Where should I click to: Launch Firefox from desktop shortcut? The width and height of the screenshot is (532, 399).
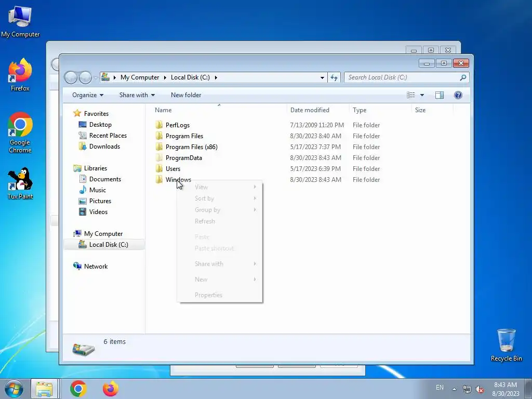(x=20, y=75)
